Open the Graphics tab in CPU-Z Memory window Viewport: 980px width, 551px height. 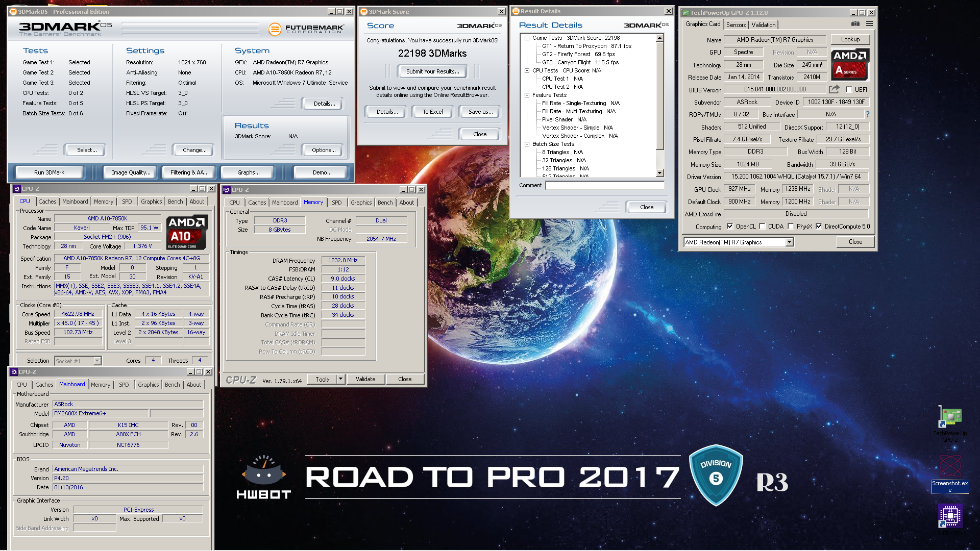tap(361, 203)
